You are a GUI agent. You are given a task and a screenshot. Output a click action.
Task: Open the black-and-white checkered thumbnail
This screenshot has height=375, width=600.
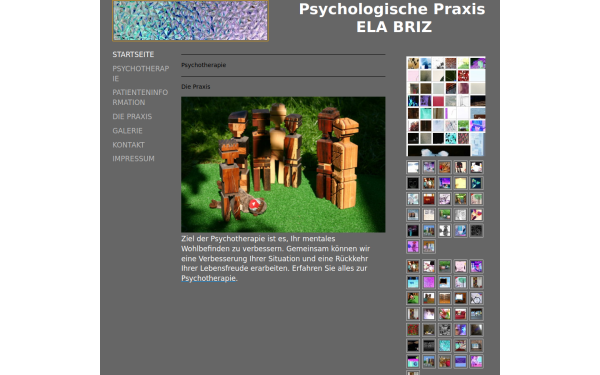(445, 231)
